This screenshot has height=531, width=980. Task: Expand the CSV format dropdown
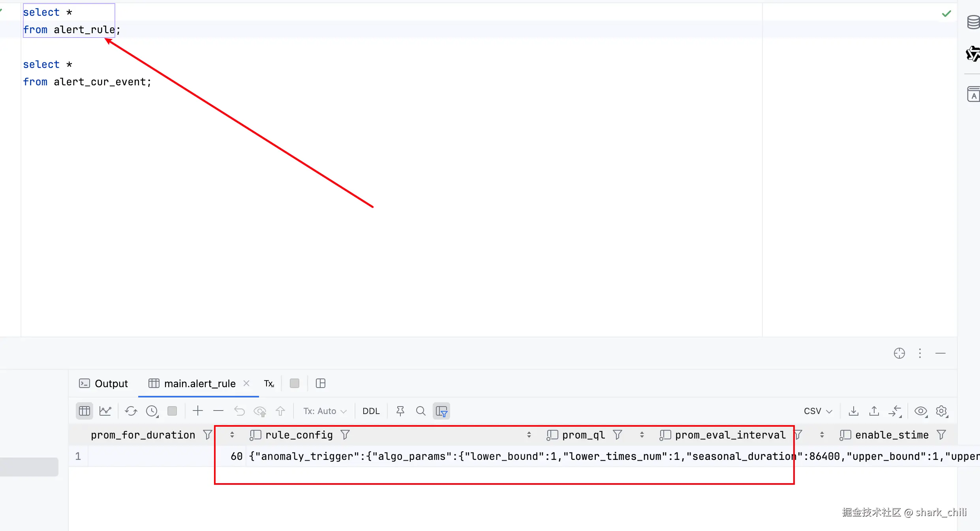click(818, 411)
